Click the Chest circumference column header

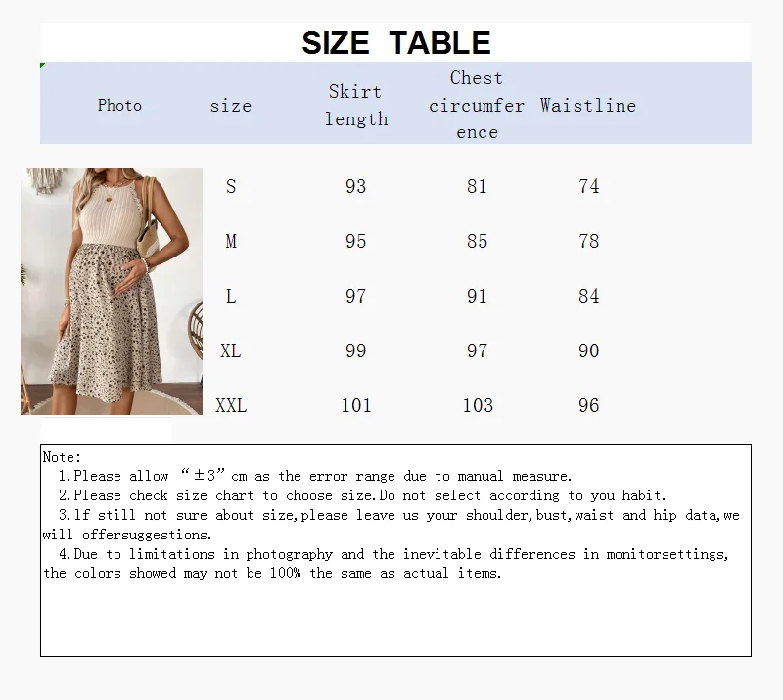(477, 105)
